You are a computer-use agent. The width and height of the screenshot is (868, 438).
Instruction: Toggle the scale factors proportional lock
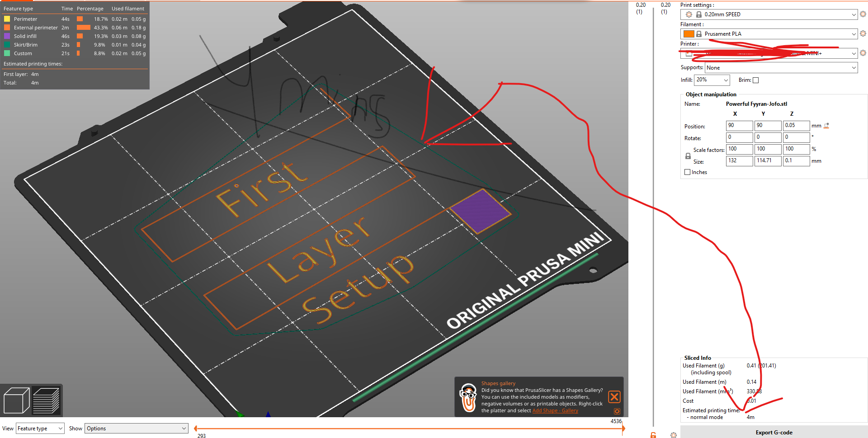(x=688, y=156)
